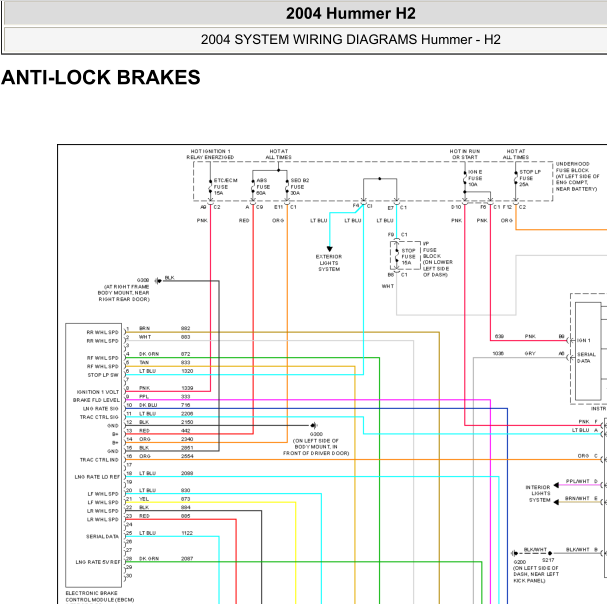Click the 'WHT' wire label below the Stop fuse
The height and width of the screenshot is (604, 607).
(x=388, y=286)
